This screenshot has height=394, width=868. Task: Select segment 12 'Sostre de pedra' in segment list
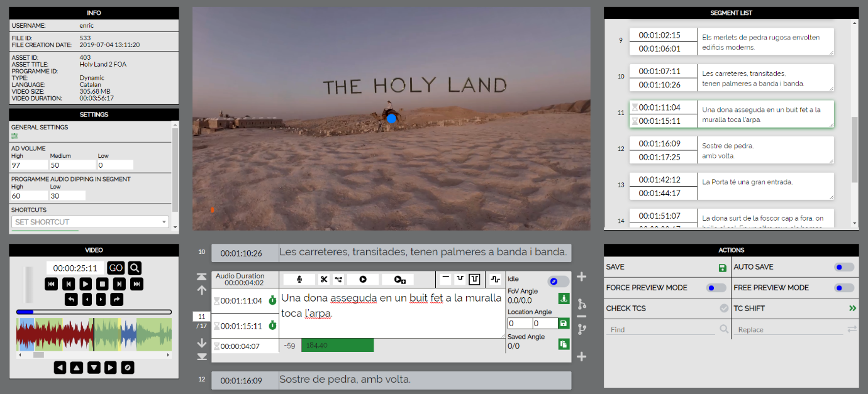coord(767,151)
